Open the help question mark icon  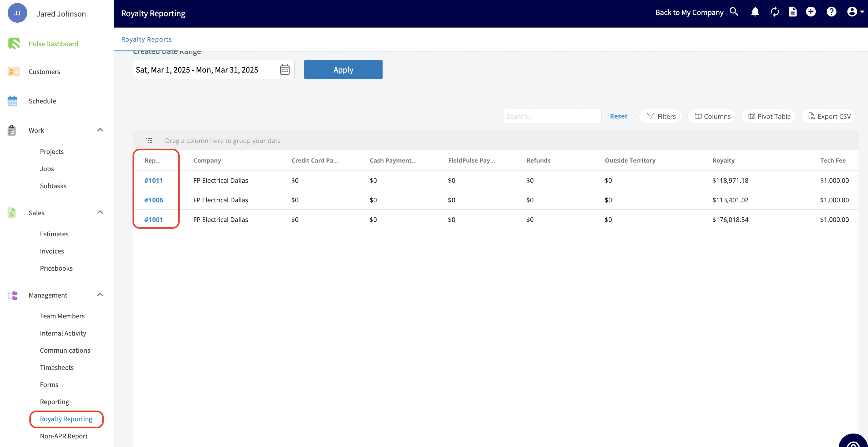pos(831,12)
